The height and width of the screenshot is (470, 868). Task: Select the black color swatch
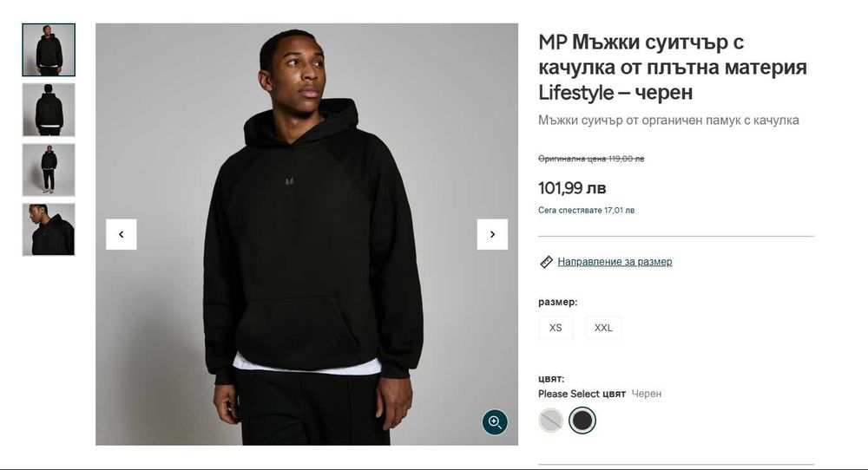[582, 421]
